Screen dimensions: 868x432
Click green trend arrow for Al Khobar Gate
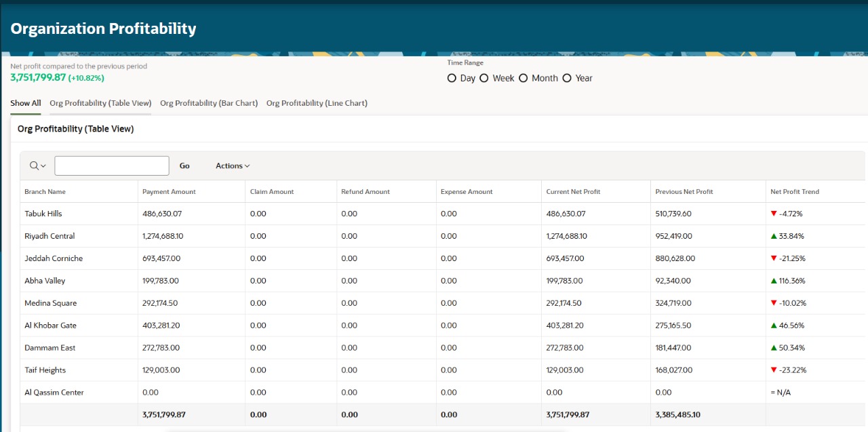tap(774, 326)
